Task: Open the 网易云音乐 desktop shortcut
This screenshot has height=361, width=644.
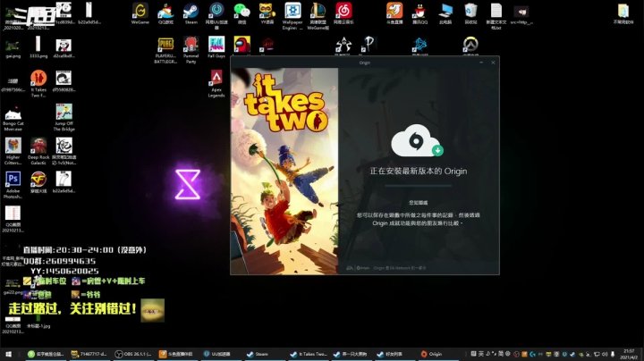Action: 343,14
